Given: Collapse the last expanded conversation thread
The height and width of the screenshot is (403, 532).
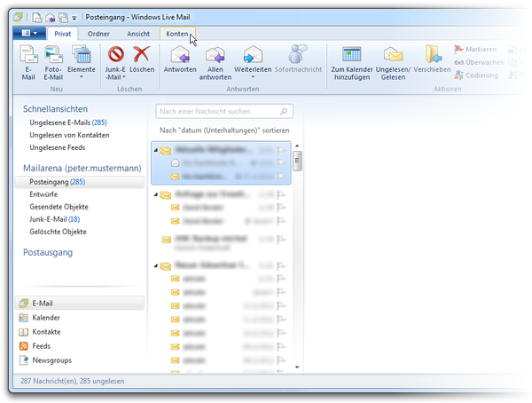Looking at the screenshot, I should pos(156,265).
